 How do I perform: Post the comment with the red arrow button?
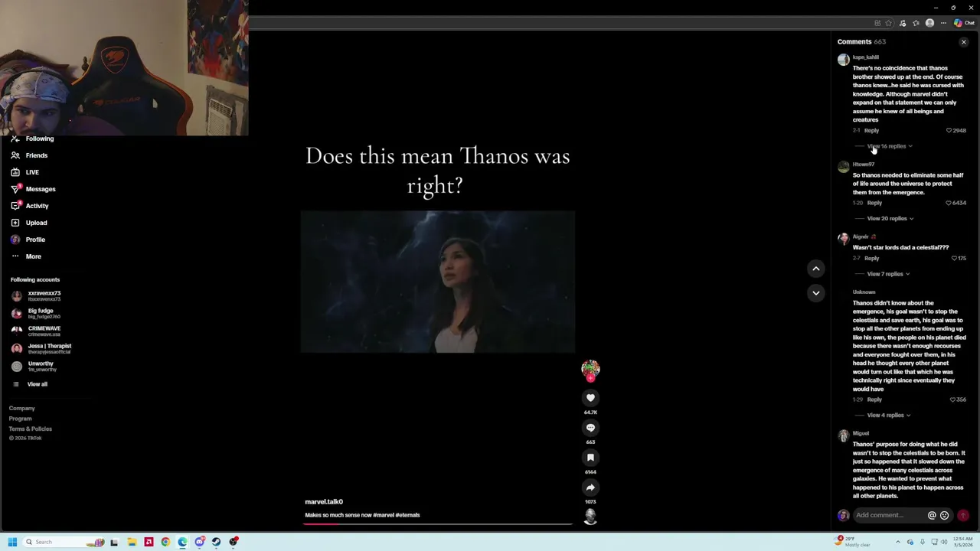963,516
